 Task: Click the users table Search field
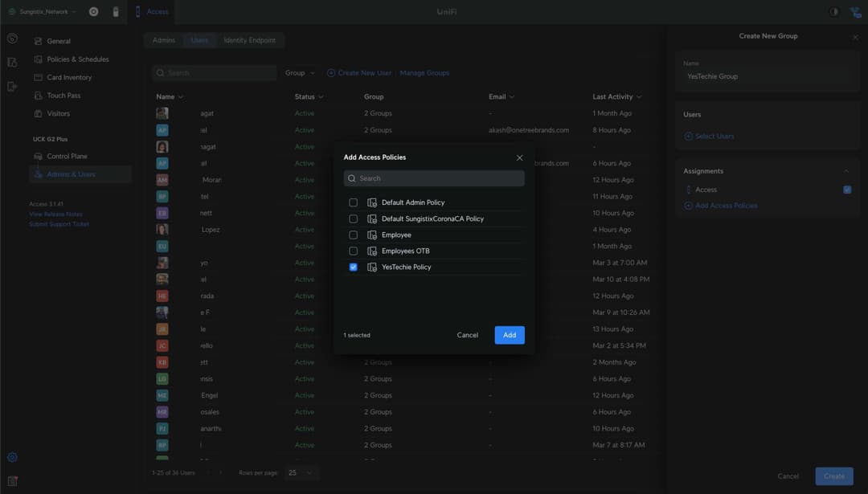(x=215, y=73)
